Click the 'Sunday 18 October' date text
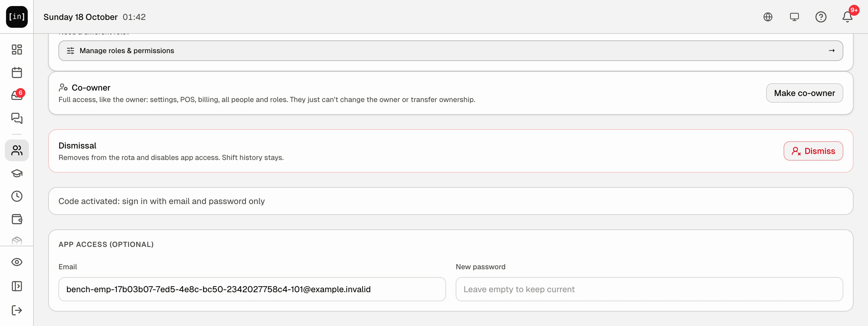868x326 pixels. (x=80, y=17)
